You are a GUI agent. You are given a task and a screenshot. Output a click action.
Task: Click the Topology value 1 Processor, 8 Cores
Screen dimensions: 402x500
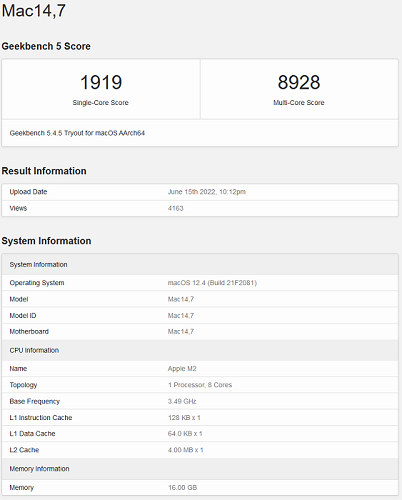(x=200, y=385)
